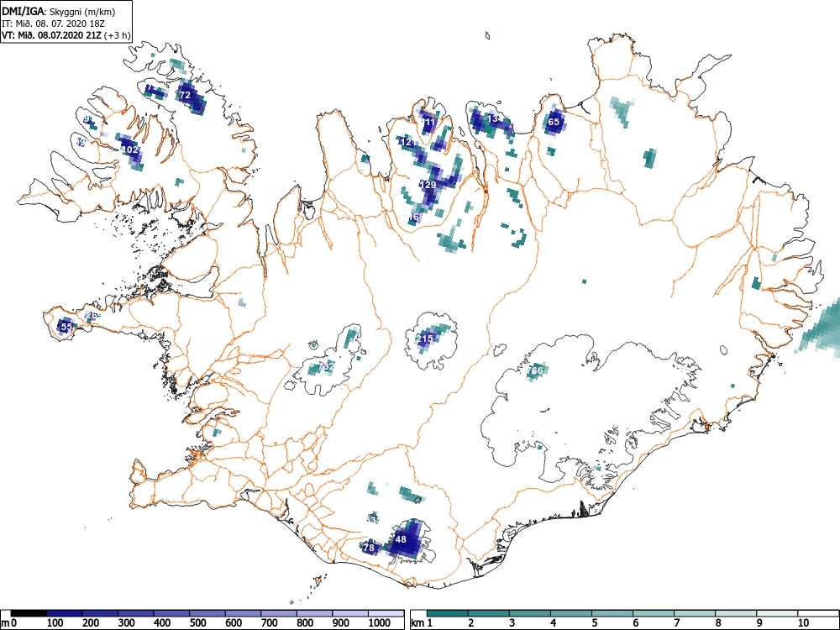Click the palest 900–1000 m legend swatch
The height and width of the screenshot is (630, 840).
point(350,613)
